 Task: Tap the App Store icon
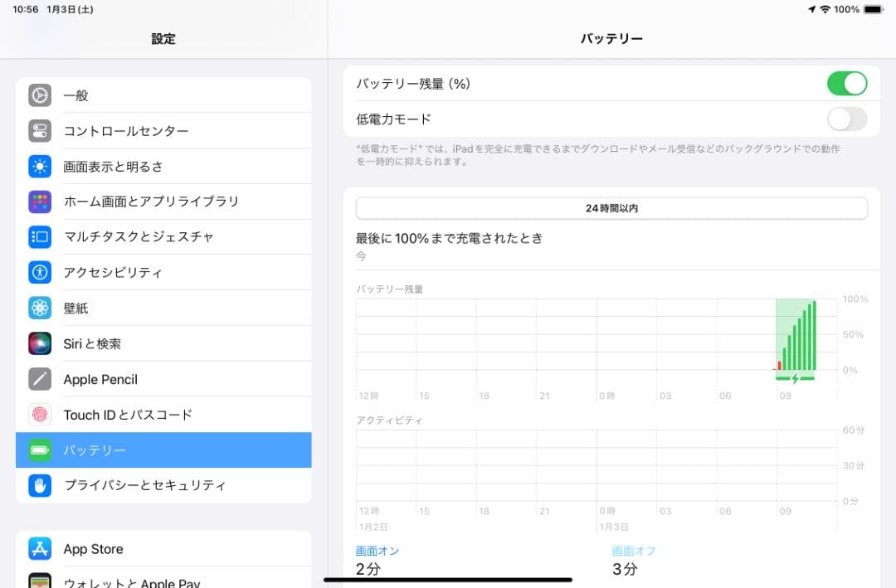[x=40, y=549]
